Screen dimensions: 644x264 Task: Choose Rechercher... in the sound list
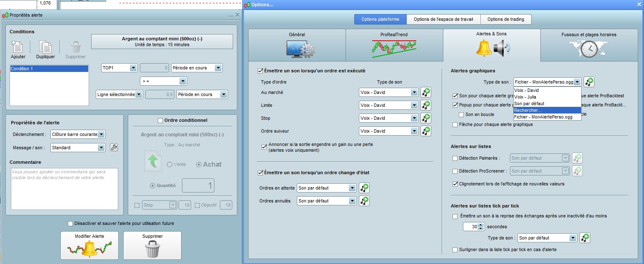[547, 110]
